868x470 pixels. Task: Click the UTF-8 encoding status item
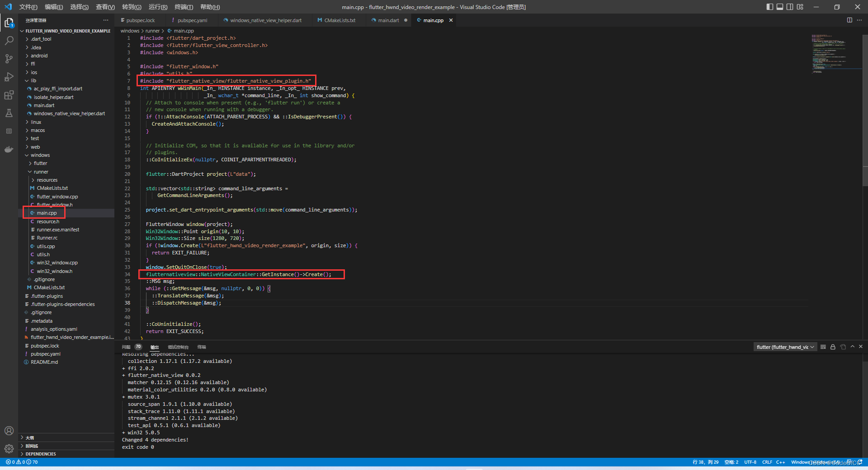click(x=750, y=462)
